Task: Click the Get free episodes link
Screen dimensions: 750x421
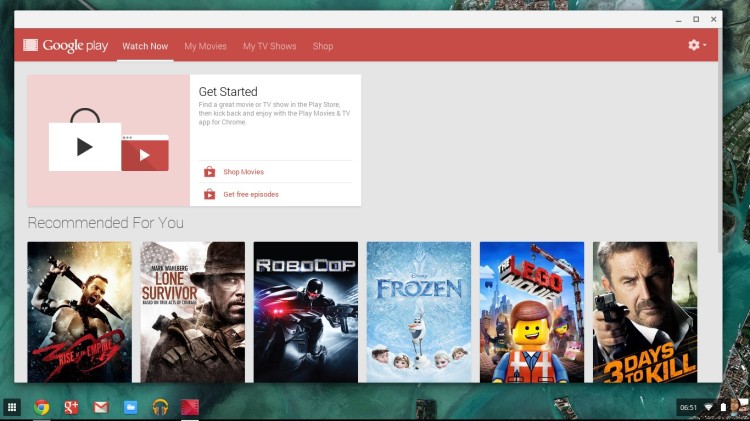Action: [251, 194]
